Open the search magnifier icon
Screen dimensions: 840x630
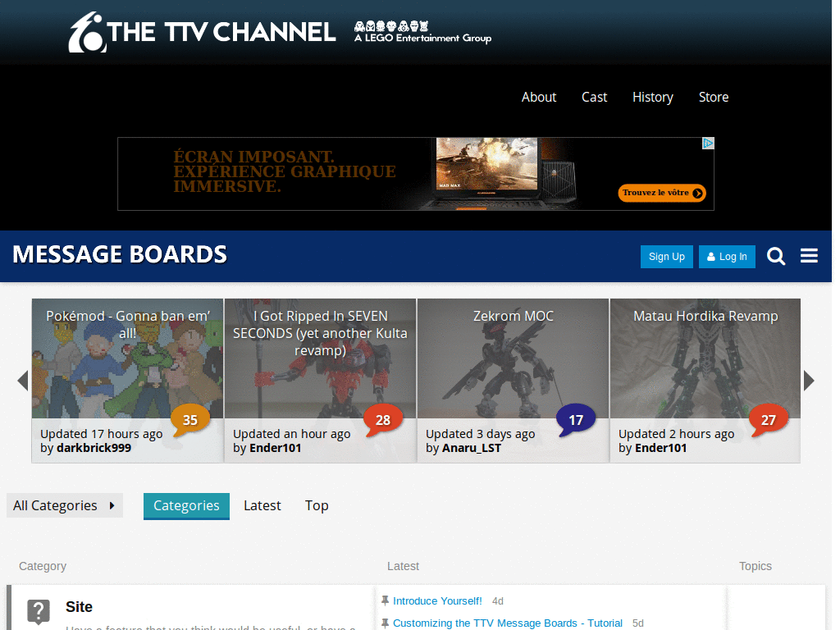[776, 257]
